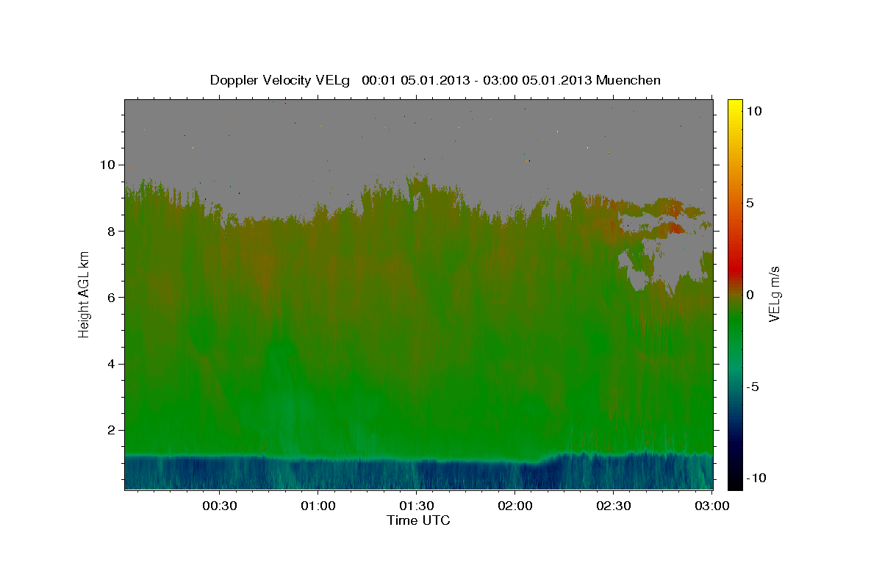Click the colorbar value -5 label

tap(753, 387)
